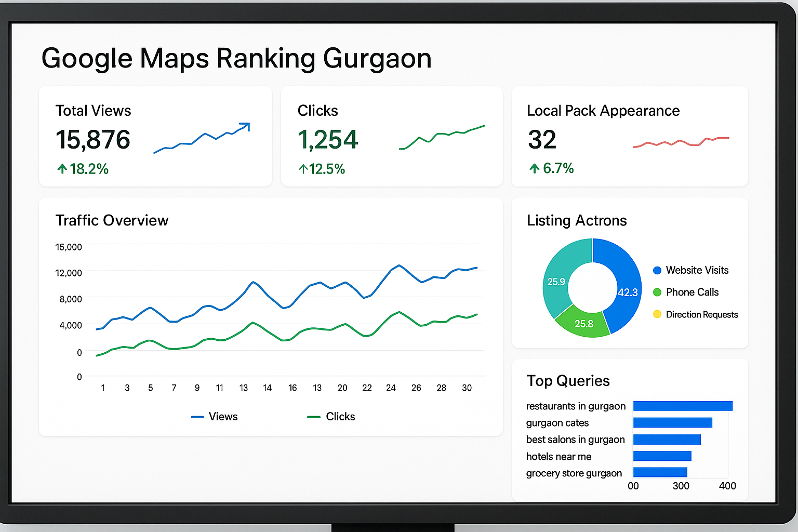
Task: Click the red Local Pack Appearance sparkline
Action: click(x=681, y=142)
